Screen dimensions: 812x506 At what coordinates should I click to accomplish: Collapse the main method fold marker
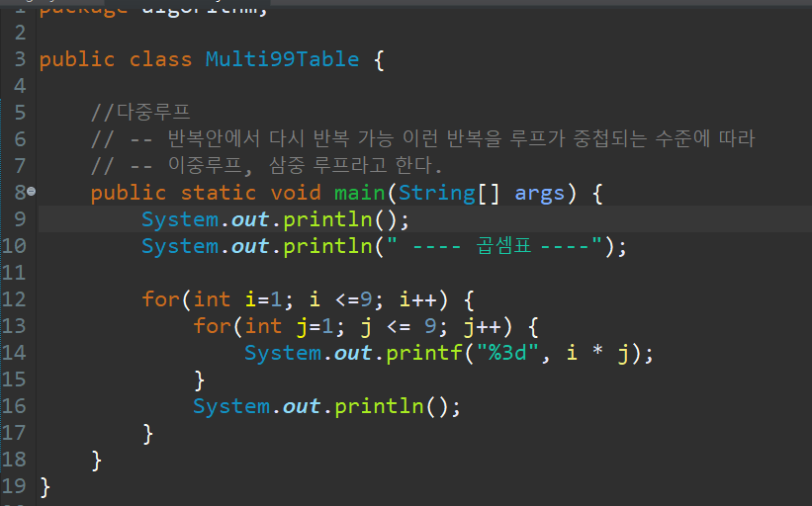(x=31, y=192)
